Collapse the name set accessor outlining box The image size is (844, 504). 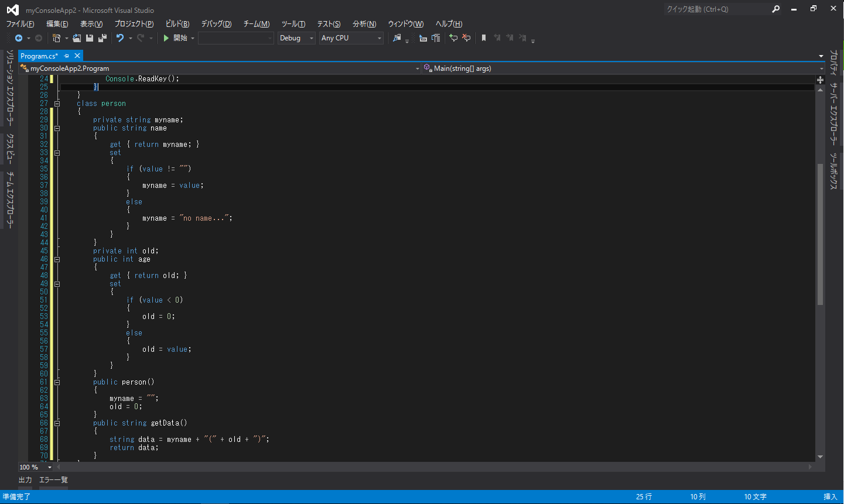click(57, 153)
